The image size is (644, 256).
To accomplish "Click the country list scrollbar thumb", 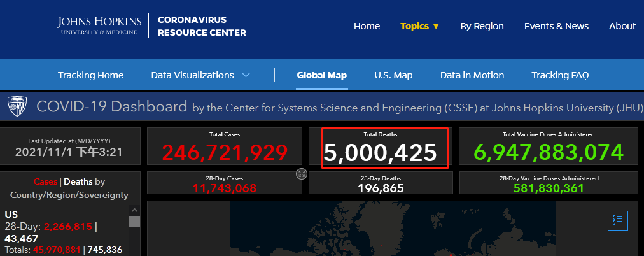I will (x=134, y=221).
